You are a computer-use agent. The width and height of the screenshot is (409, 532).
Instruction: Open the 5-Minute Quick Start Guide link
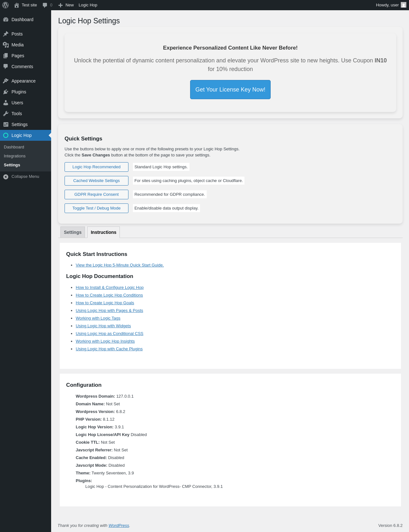[120, 265]
